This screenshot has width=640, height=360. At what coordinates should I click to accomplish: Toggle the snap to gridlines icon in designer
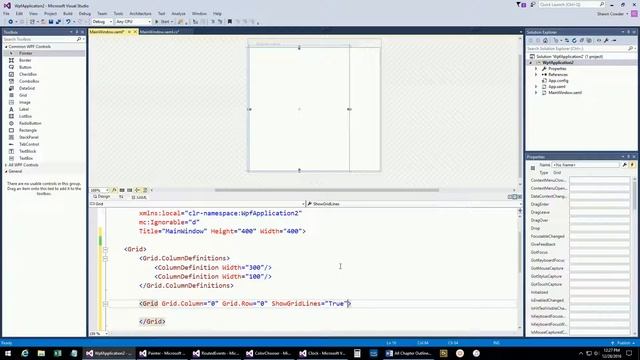click(129, 190)
